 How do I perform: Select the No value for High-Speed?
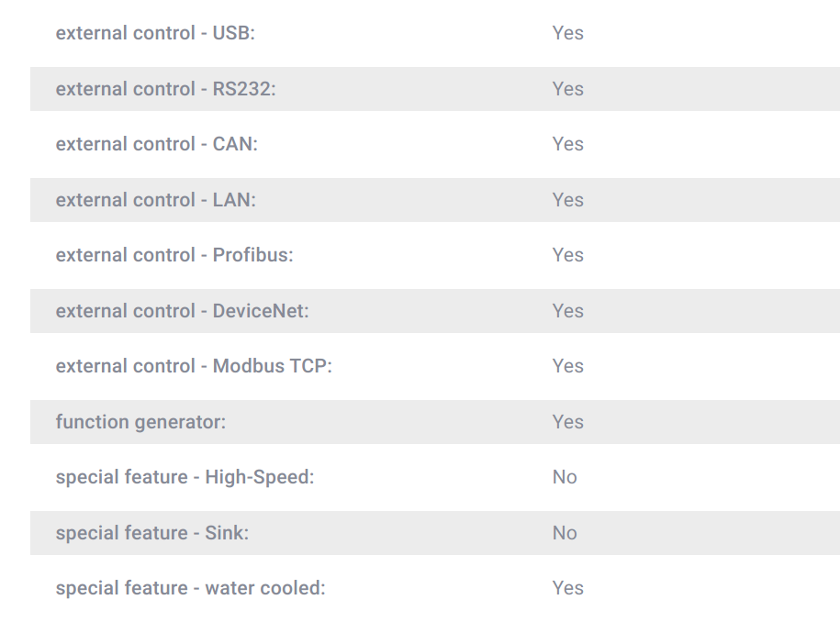click(x=565, y=477)
